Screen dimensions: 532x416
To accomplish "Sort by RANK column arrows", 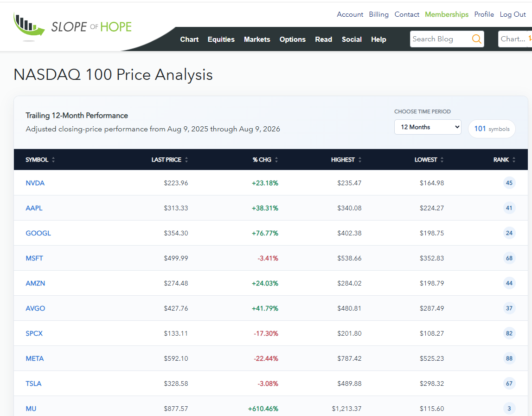I will (x=514, y=160).
